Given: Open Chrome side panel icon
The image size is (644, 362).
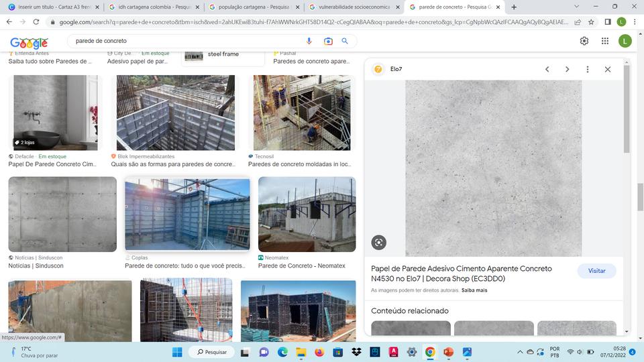Looking at the screenshot, I should pyautogui.click(x=608, y=21).
